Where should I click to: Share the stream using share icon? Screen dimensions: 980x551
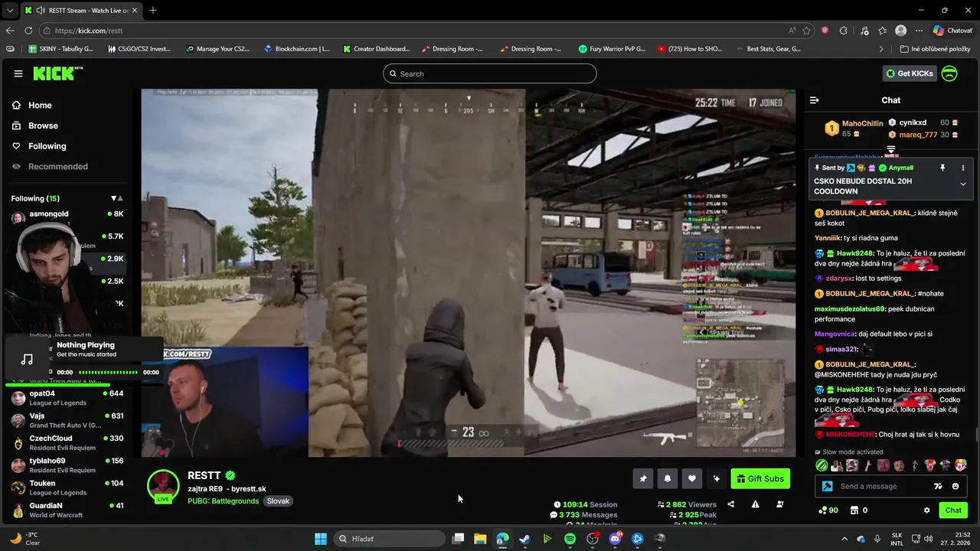pos(730,504)
